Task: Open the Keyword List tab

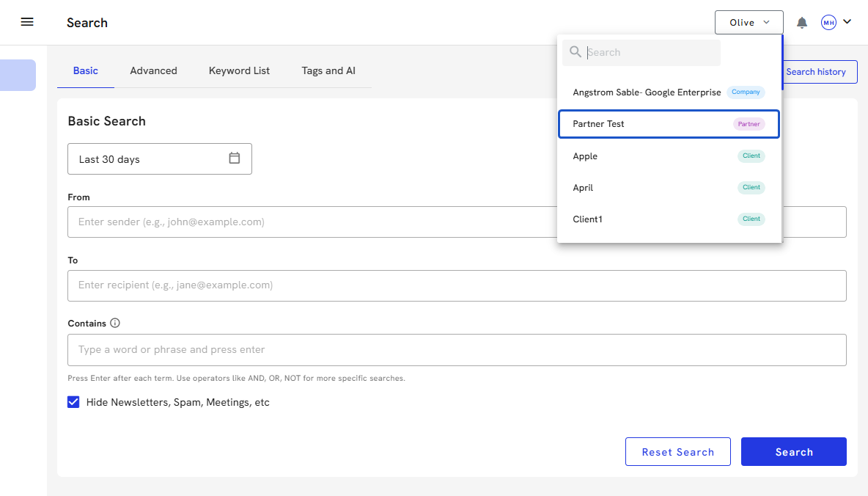Action: coord(239,71)
